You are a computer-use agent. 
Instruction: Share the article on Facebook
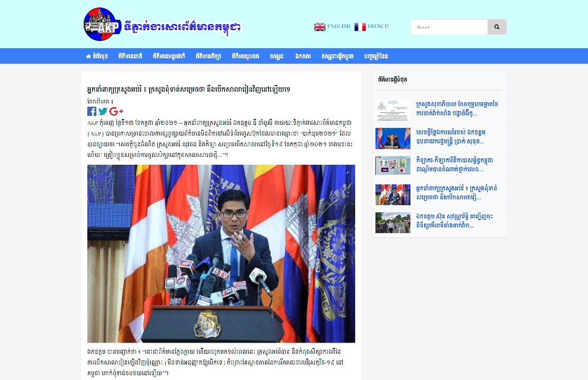coord(92,111)
